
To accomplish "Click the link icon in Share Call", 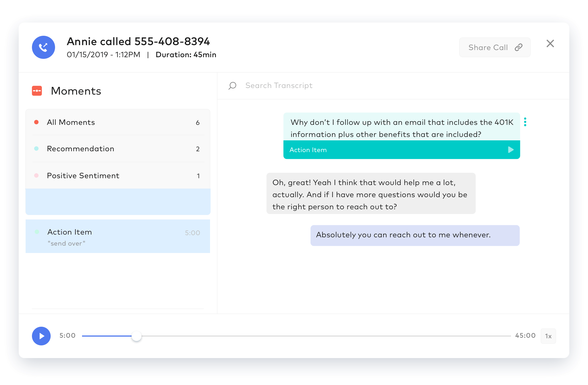I will click(x=519, y=47).
